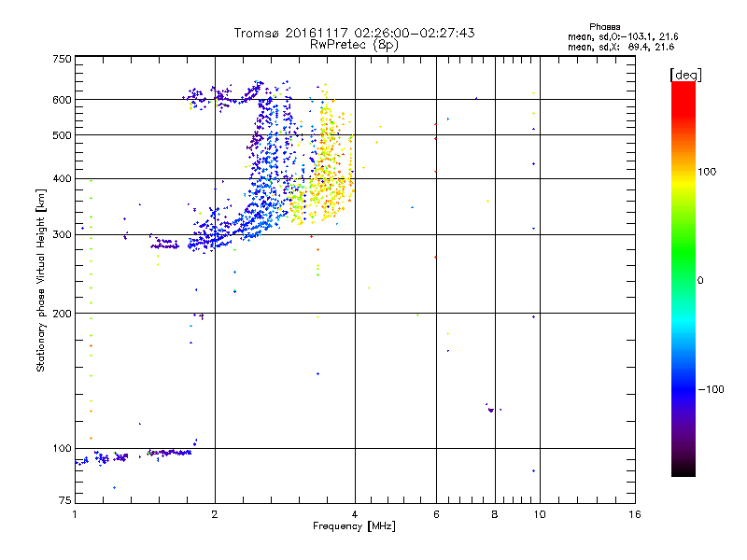Click the 'Stationary phase Virtual Height [km]' label
Image resolution: width=747 pixels, height=560 pixels.
tap(40, 280)
